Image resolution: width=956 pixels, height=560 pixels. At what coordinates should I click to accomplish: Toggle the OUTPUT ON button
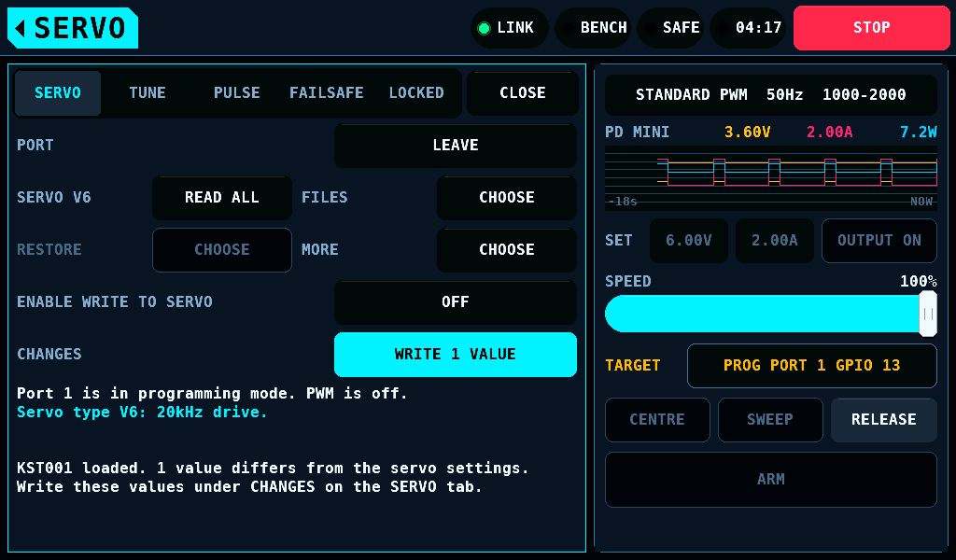pyautogui.click(x=879, y=241)
